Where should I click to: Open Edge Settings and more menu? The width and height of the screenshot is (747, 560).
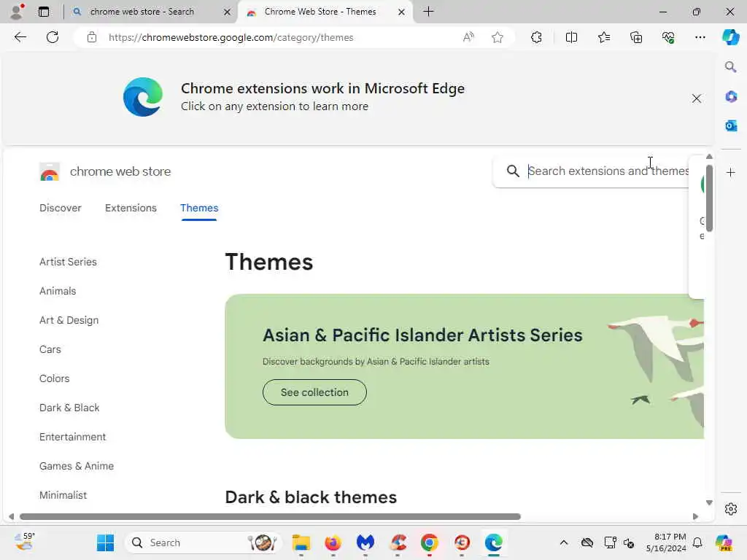(x=700, y=37)
